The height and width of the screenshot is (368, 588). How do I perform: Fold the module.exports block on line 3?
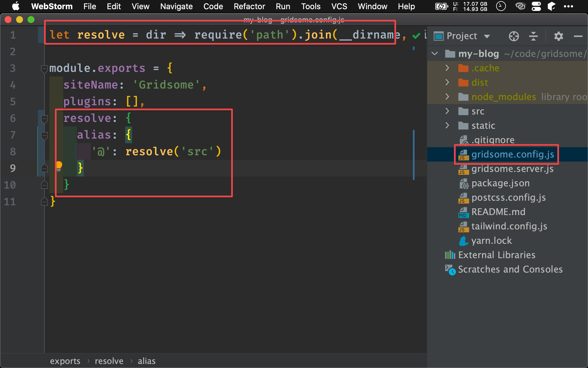tap(44, 69)
